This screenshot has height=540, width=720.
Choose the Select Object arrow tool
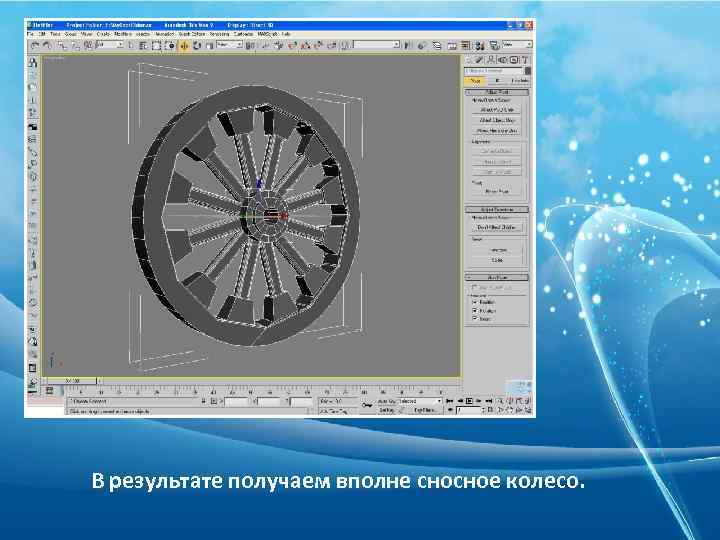click(131, 45)
